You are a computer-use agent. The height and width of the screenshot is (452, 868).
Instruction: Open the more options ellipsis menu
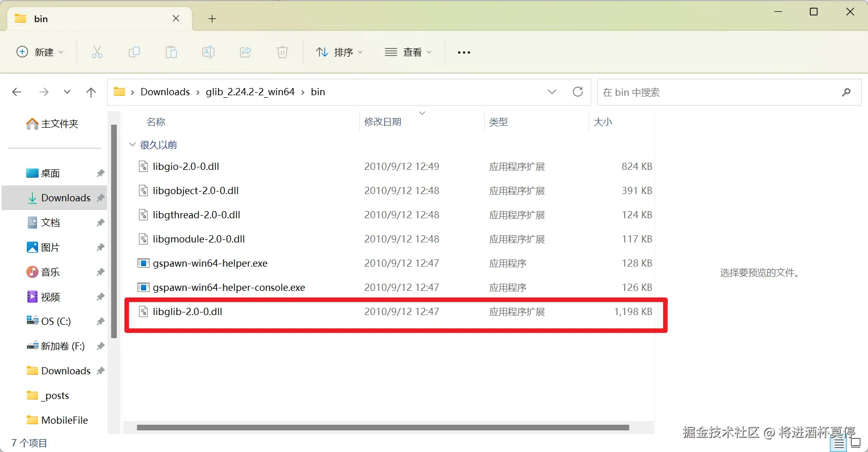pos(464,53)
